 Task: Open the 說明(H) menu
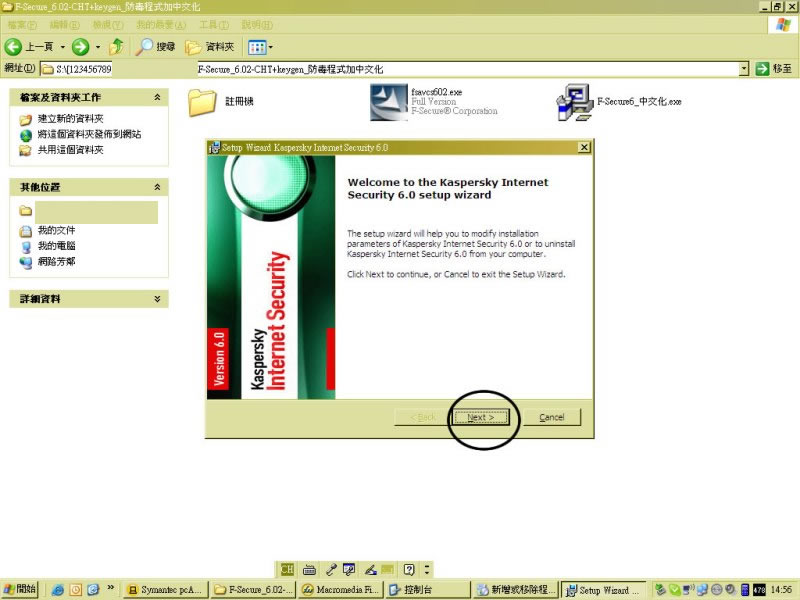pos(257,24)
